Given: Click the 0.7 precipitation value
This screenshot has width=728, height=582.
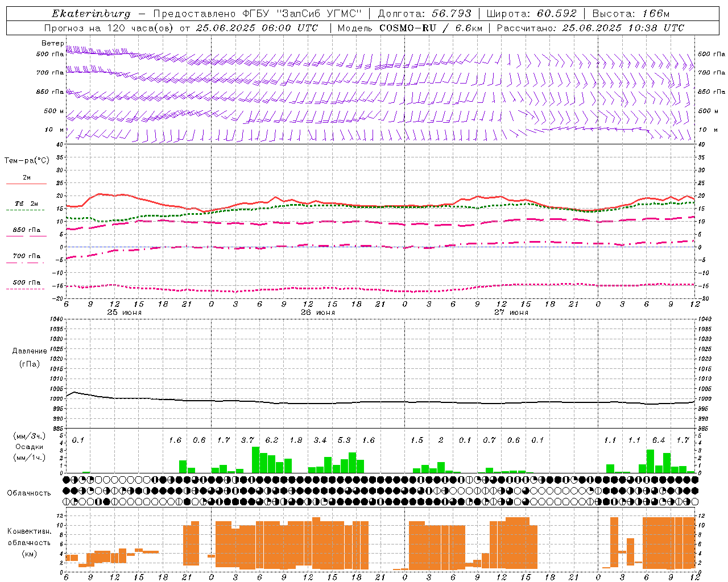Looking at the screenshot, I should point(489,440).
